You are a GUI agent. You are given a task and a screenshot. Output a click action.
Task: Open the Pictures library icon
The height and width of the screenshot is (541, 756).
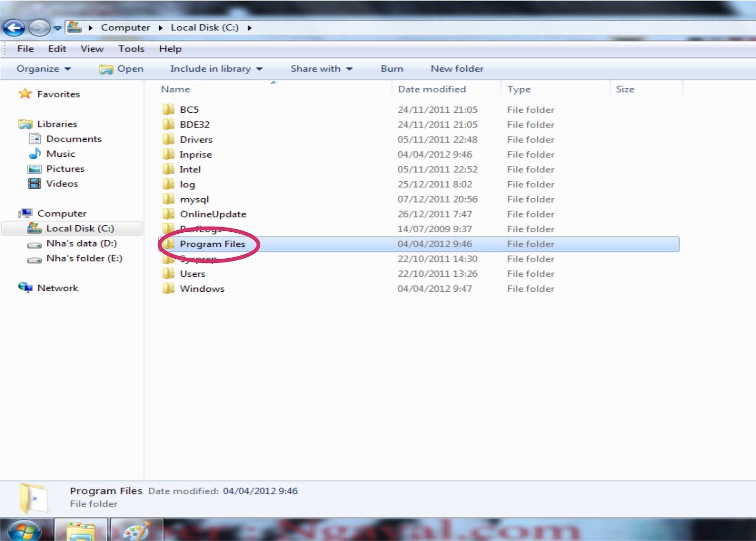coord(34,169)
